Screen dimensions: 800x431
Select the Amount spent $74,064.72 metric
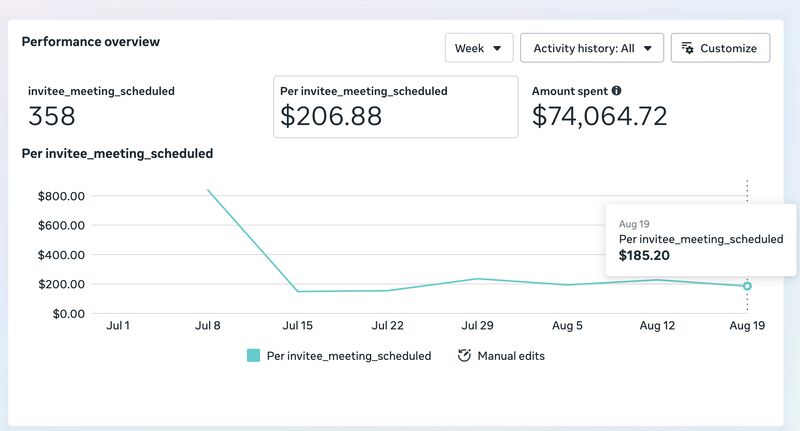[599, 107]
